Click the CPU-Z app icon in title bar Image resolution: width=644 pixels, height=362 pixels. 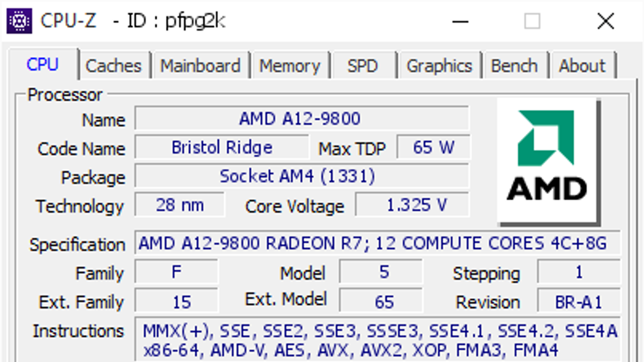point(19,21)
